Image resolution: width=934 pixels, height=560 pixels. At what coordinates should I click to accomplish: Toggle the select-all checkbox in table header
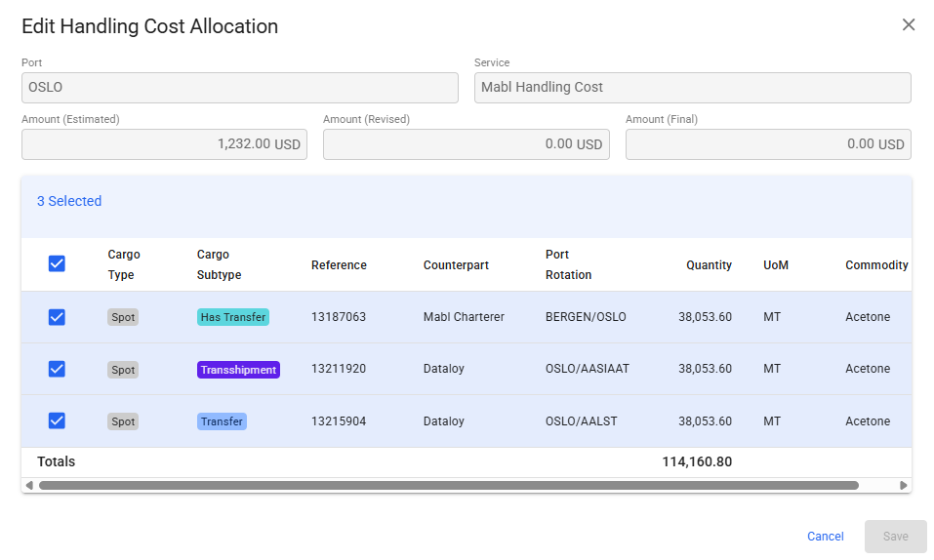(57, 263)
